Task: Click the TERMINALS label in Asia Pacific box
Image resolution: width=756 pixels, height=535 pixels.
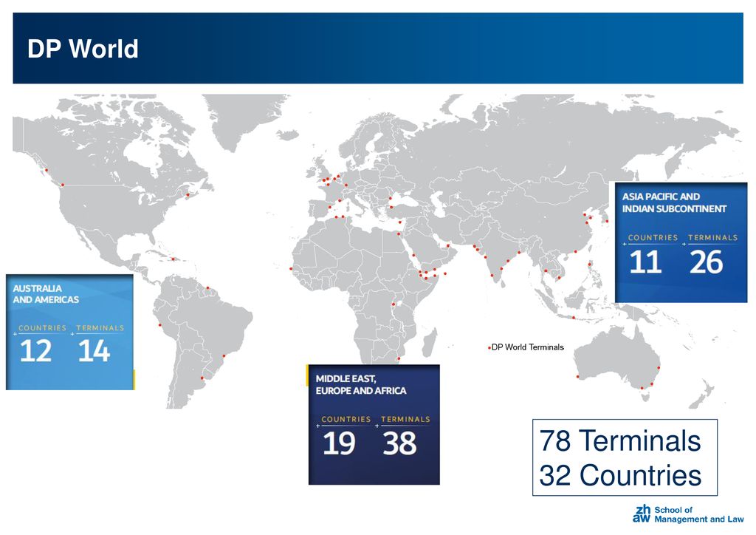Action: 712,238
